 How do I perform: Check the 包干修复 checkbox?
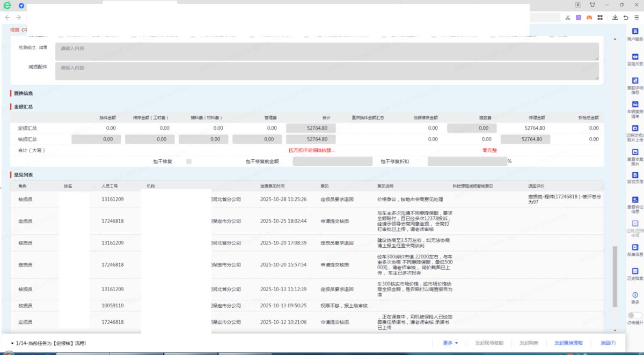tap(189, 161)
